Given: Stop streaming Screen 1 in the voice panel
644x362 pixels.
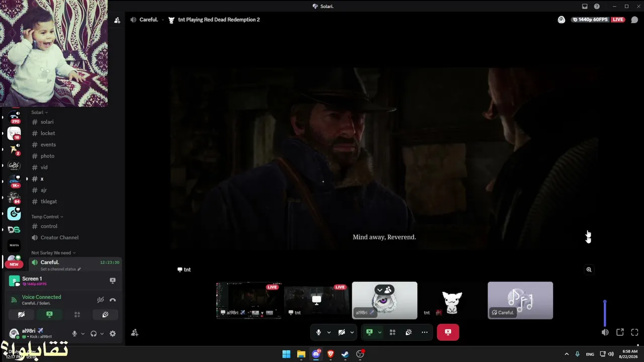Looking at the screenshot, I should (x=113, y=281).
